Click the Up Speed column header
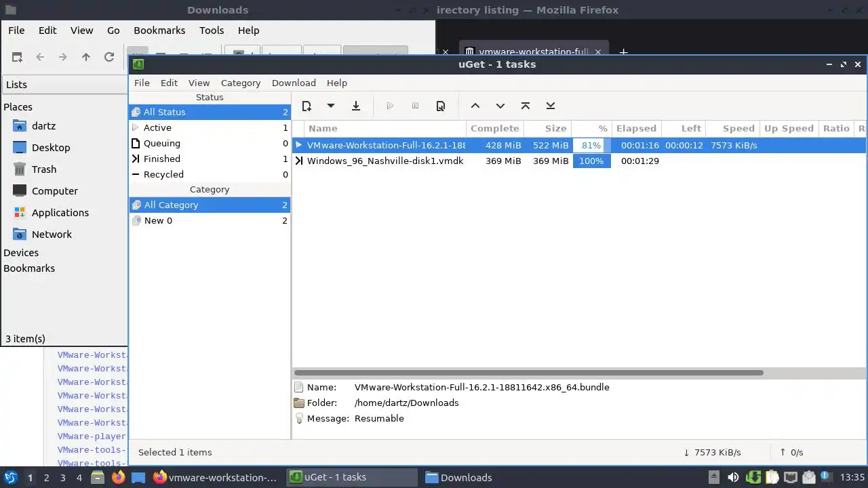The width and height of the screenshot is (868, 488). [789, 128]
